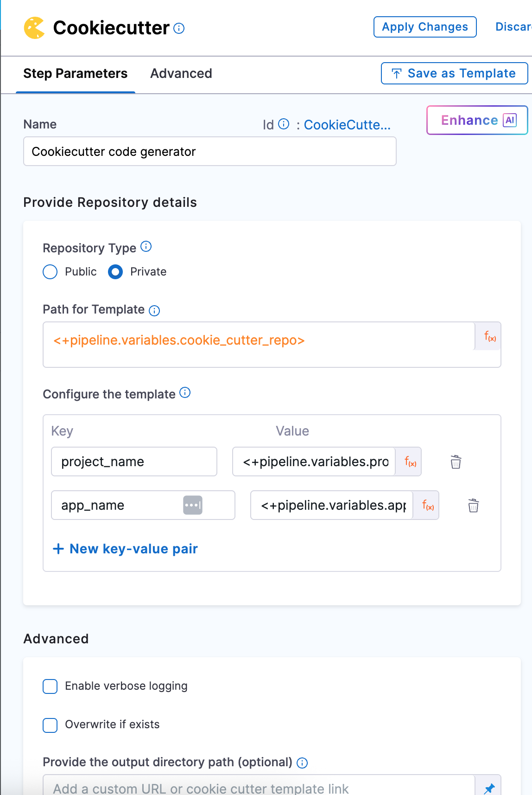Delete the app_name key-value pair
This screenshot has height=795, width=532.
coord(473,506)
